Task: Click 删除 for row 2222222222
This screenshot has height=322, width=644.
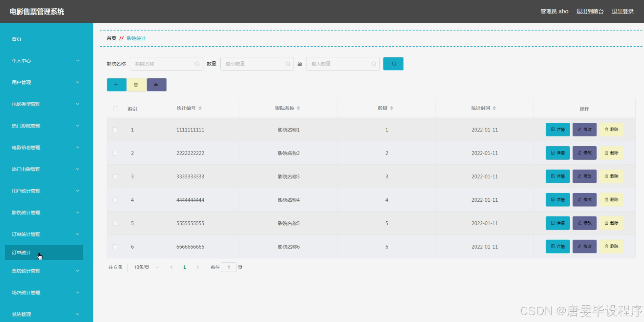Action: tap(611, 153)
